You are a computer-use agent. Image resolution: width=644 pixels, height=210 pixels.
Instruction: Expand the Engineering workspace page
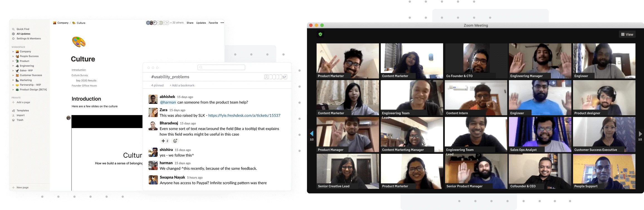click(13, 66)
